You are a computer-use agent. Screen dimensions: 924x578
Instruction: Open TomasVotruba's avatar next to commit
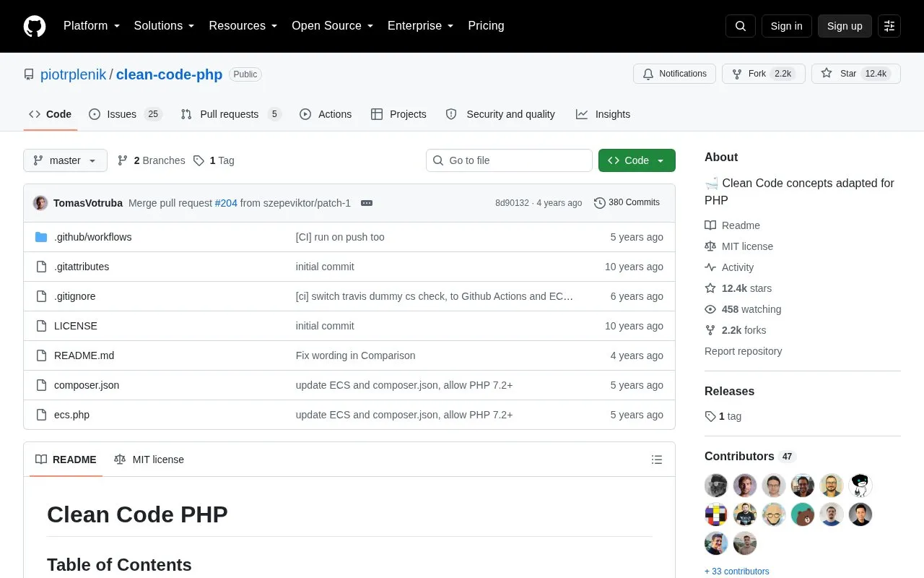(x=40, y=203)
